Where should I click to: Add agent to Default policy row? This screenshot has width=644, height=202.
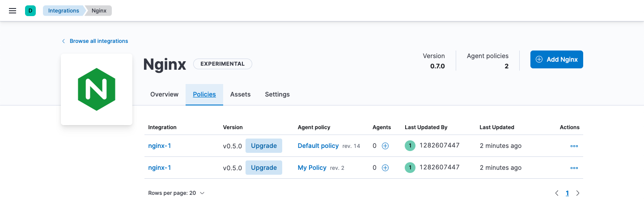pyautogui.click(x=385, y=146)
